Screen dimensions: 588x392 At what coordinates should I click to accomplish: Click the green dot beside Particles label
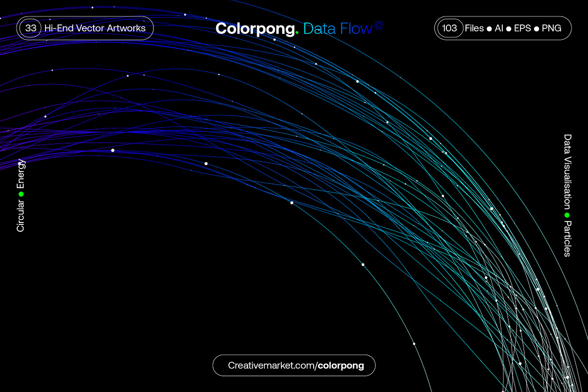(x=567, y=214)
